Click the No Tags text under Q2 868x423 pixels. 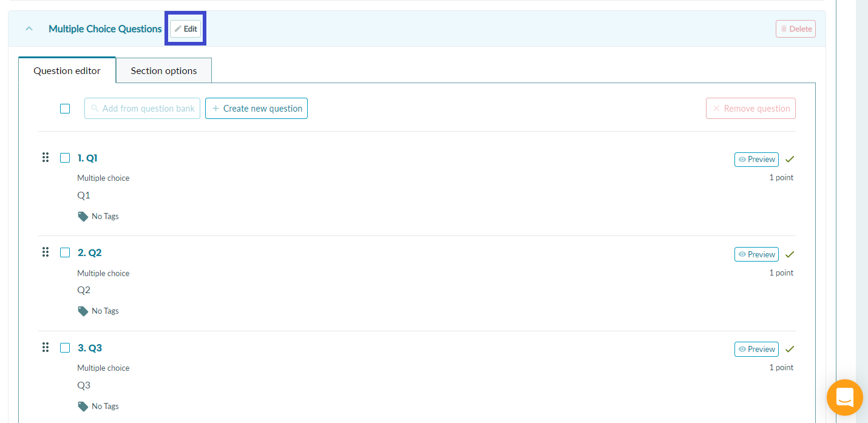(105, 311)
